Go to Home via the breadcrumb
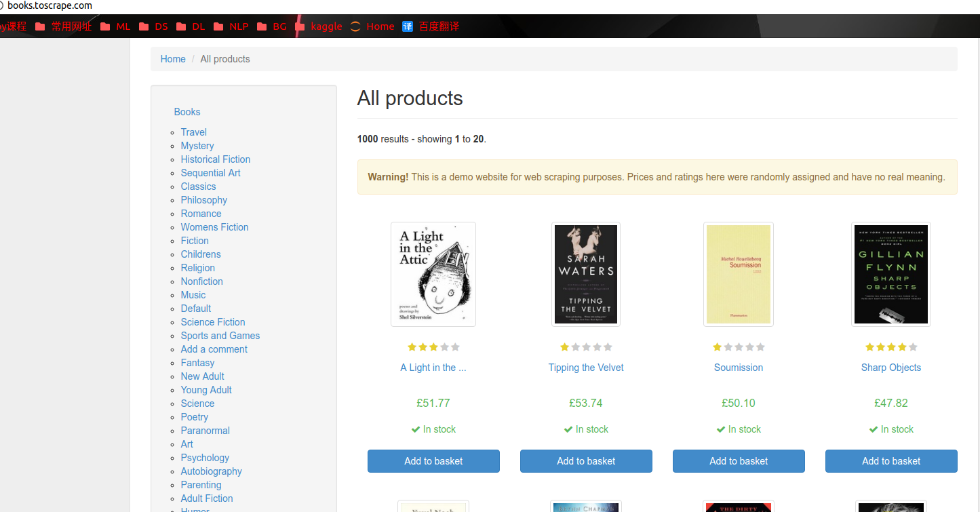 pos(173,59)
